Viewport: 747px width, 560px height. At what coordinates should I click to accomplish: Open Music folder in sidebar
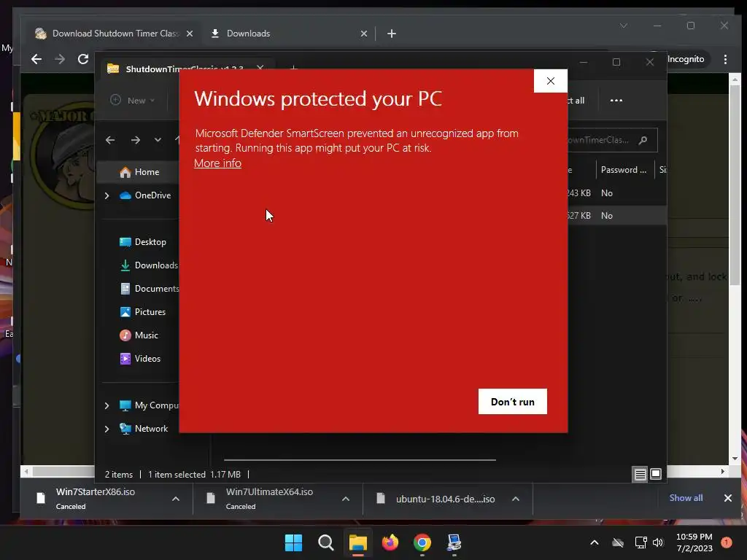pyautogui.click(x=139, y=335)
